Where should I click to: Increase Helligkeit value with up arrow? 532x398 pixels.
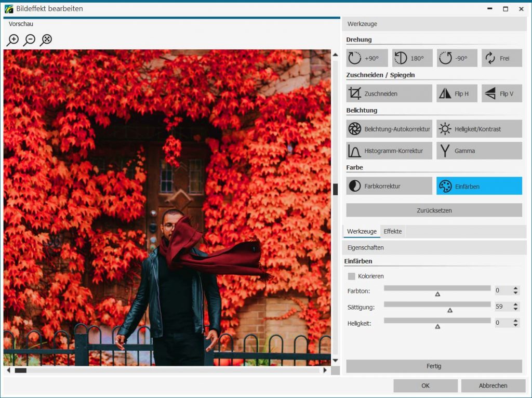(x=515, y=321)
